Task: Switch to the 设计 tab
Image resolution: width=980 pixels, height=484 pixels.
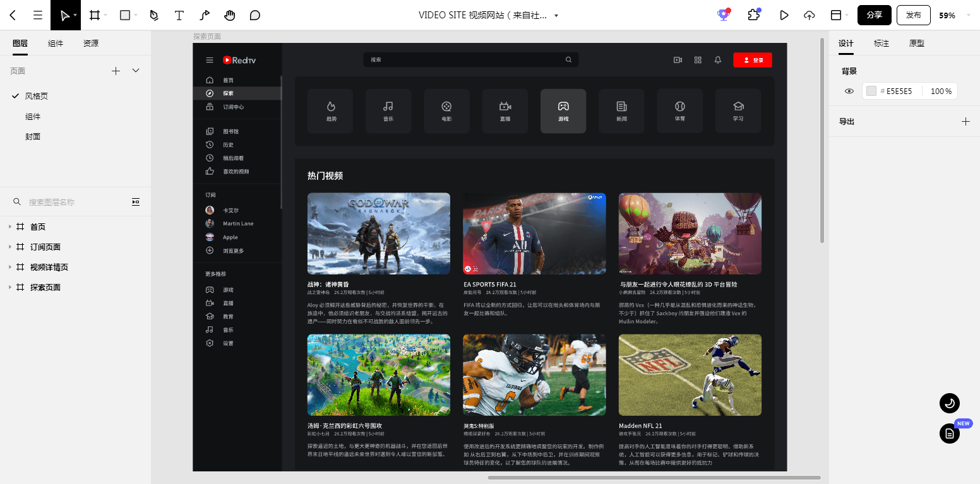Action: [x=846, y=44]
